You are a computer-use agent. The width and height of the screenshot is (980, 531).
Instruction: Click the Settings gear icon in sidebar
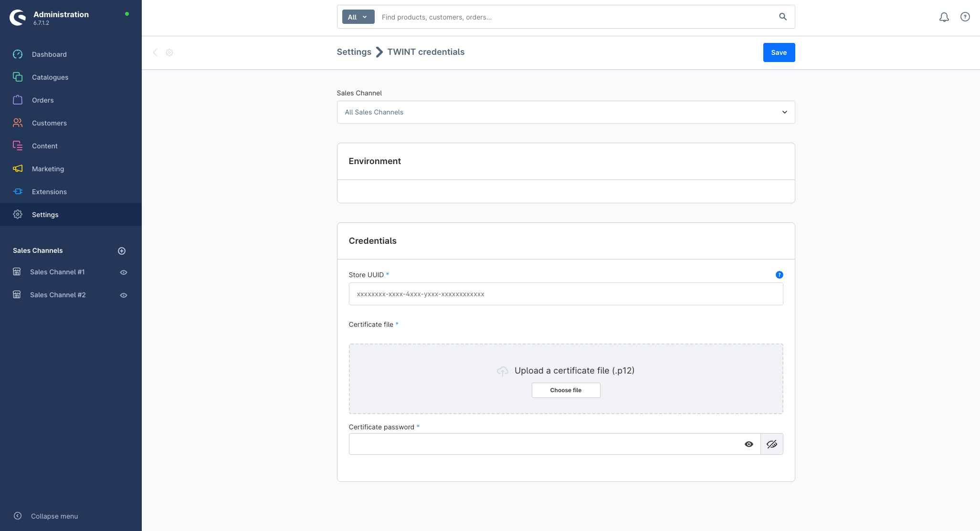[x=18, y=214]
